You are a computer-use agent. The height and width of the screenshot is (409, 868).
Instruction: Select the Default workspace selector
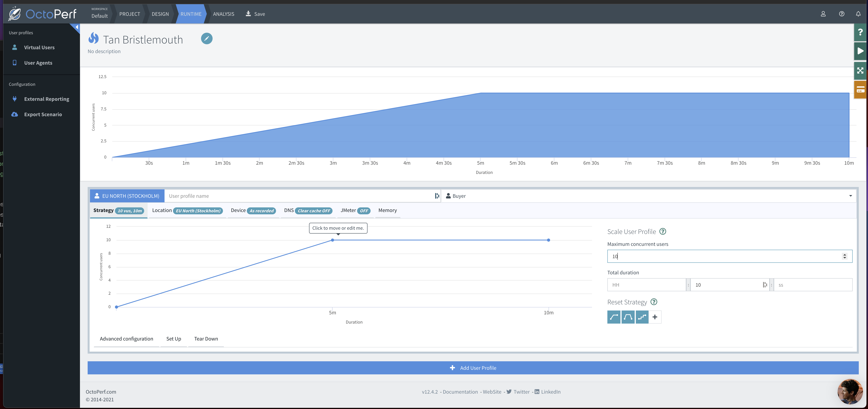[x=99, y=13]
